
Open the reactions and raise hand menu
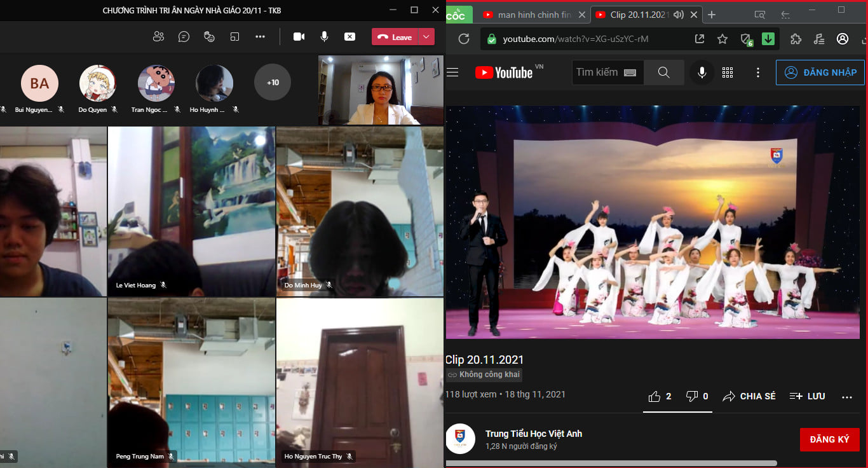209,37
